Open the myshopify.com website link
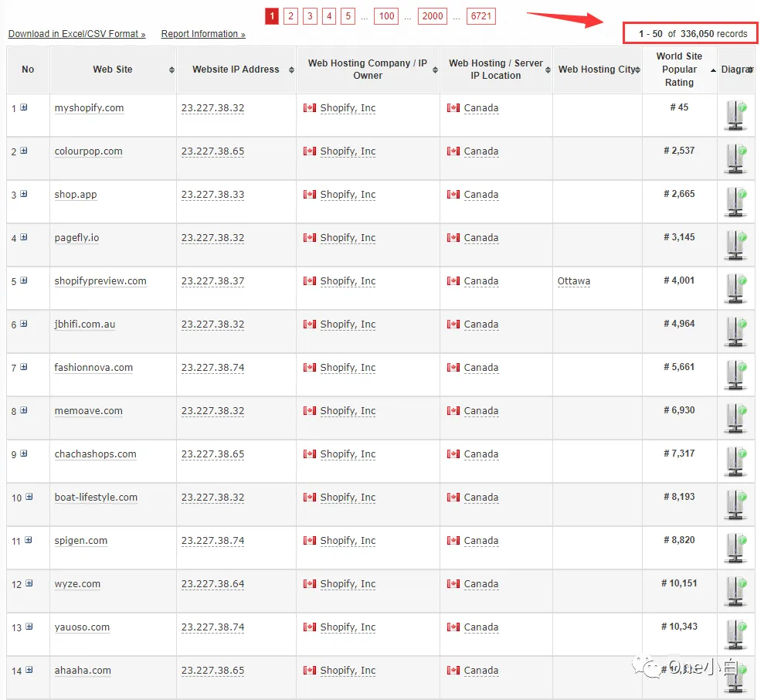The height and width of the screenshot is (700, 764). point(89,107)
